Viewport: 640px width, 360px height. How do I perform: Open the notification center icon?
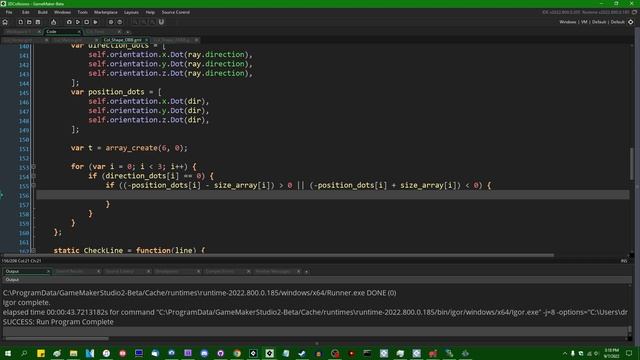629,353
